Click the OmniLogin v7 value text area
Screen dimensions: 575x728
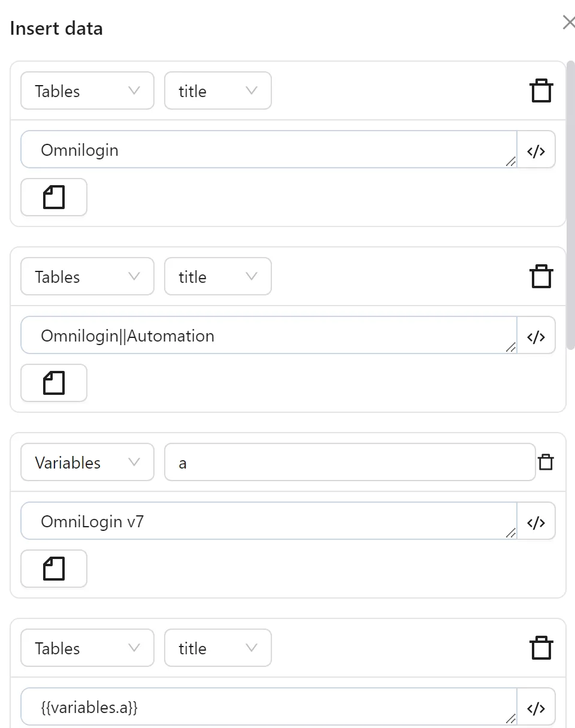tap(268, 521)
